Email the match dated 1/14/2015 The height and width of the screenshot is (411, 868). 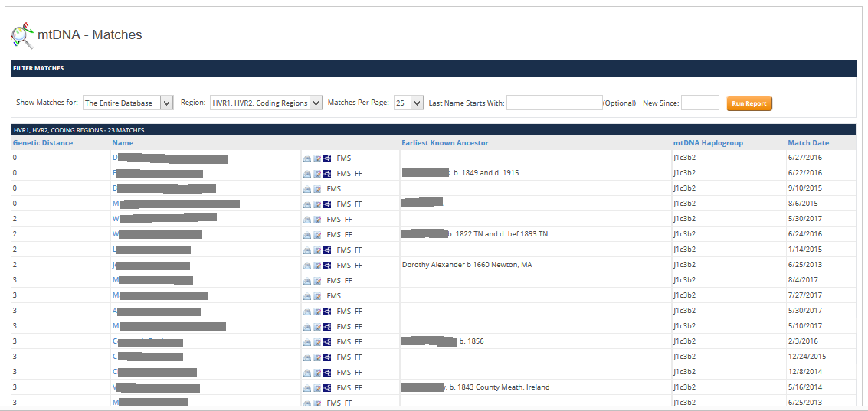click(x=307, y=250)
